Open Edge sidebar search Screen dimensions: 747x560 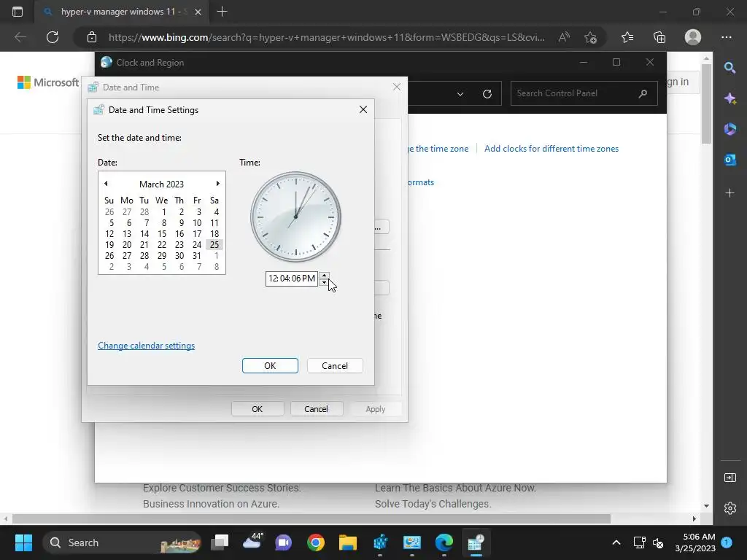click(x=729, y=68)
